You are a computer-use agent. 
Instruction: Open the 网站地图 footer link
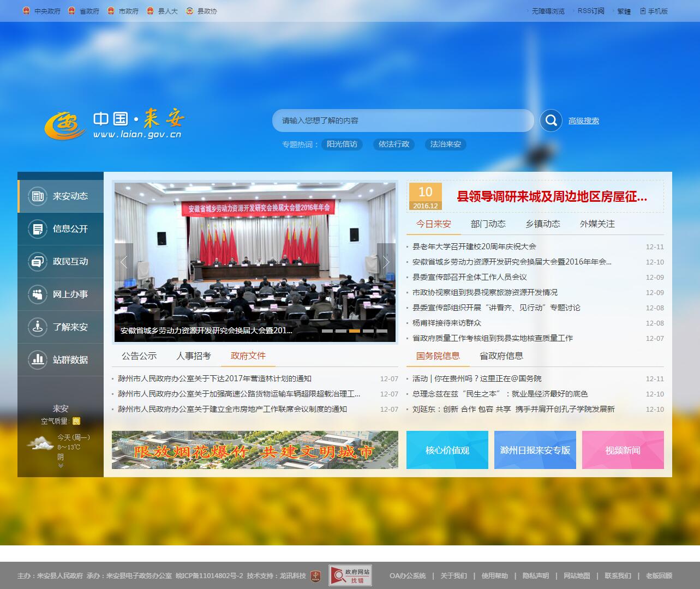pos(577,576)
